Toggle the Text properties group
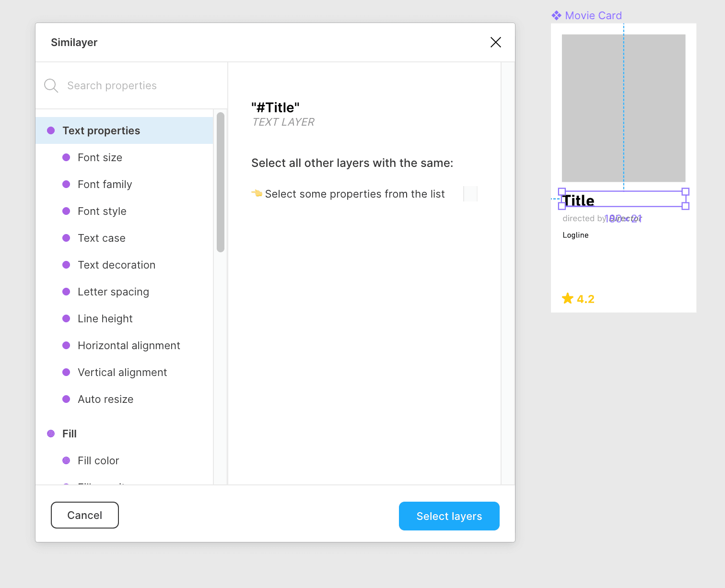The height and width of the screenshot is (588, 725). click(x=101, y=131)
